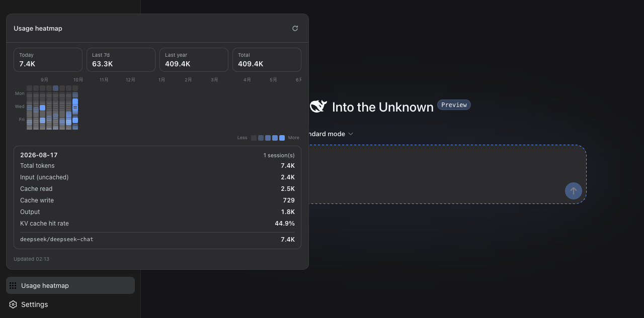Screen dimensions: 644x318
Task: Click the Mon weekday label
Action: [20, 93]
